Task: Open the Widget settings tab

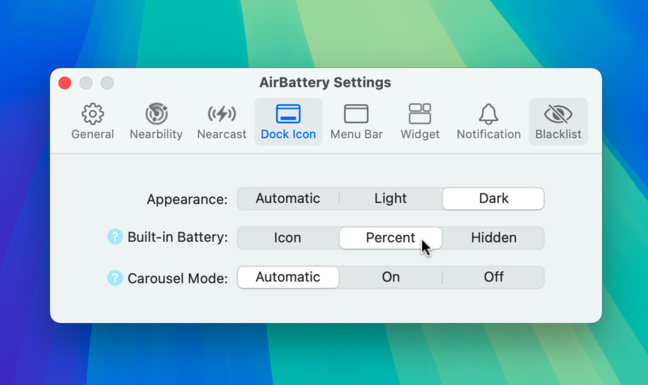Action: tap(420, 121)
